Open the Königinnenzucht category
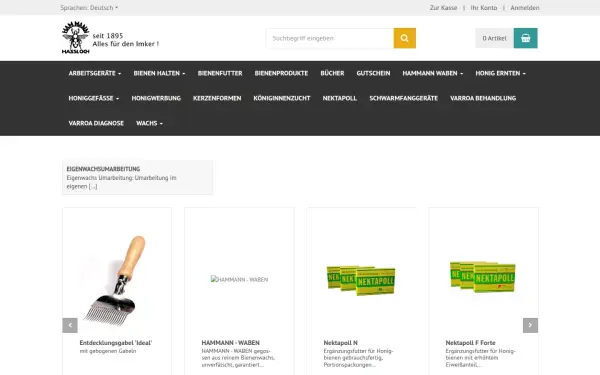 click(x=282, y=98)
